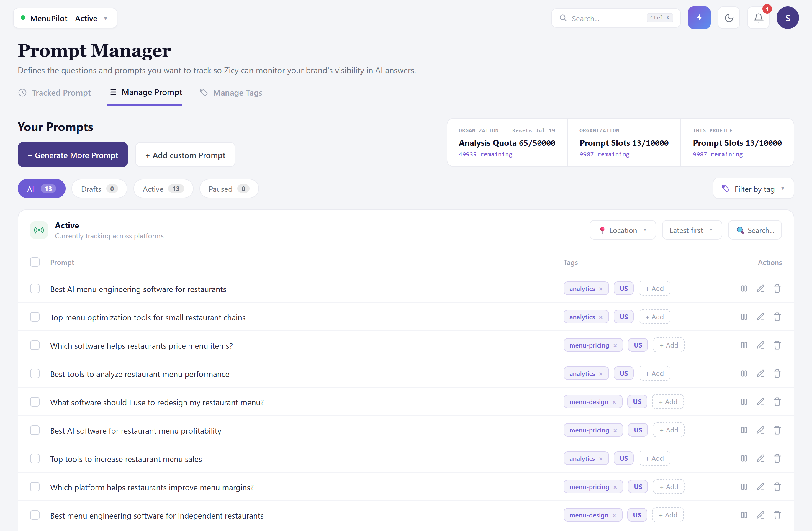The image size is (812, 531).
Task: Open the Latest first sort dropdown
Action: pyautogui.click(x=692, y=230)
